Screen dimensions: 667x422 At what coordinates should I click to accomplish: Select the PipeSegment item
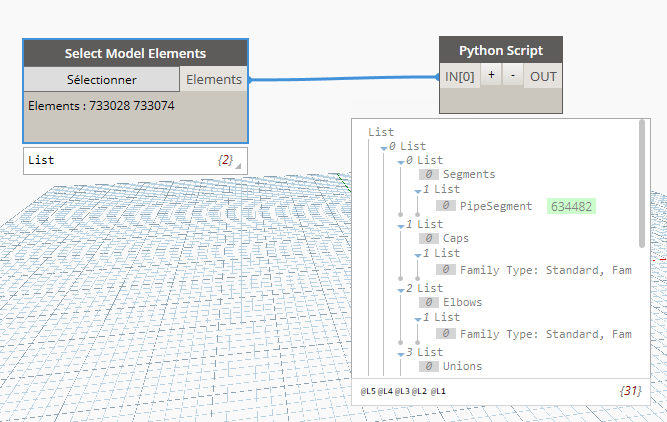pos(496,206)
